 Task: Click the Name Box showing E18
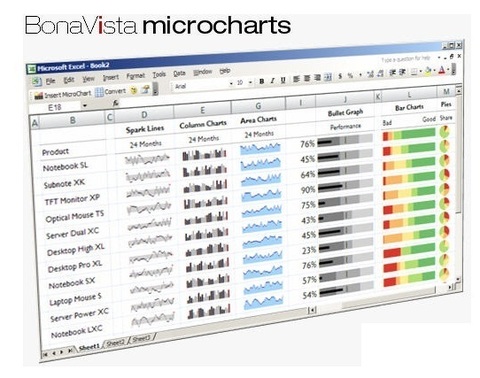[55, 107]
